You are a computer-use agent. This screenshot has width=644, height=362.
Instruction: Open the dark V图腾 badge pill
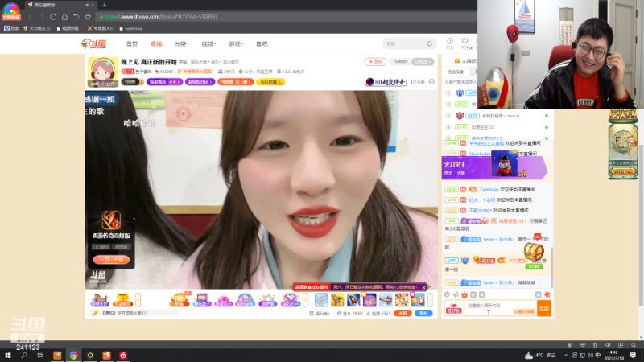[131, 82]
